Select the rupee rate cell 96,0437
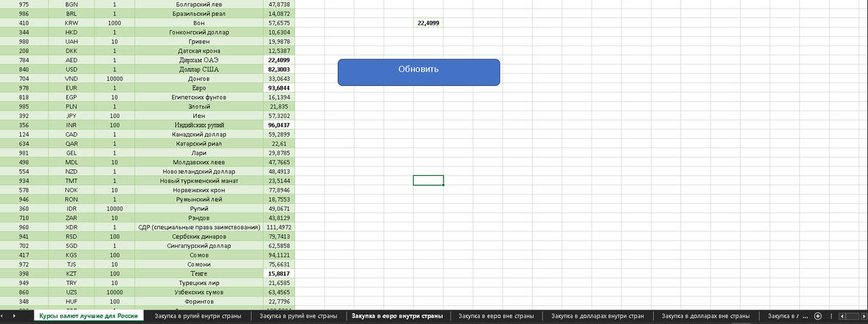Screen dimensions: 868x324 (x=278, y=124)
